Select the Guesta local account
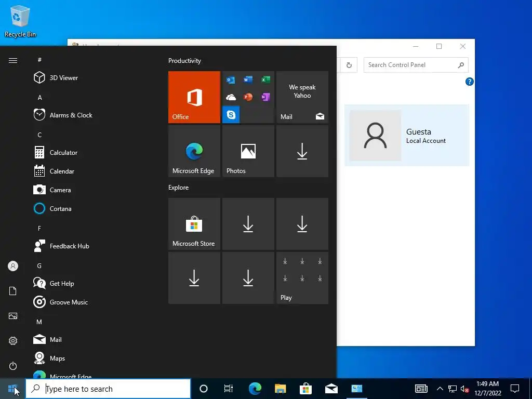Screen dimensions: 532x399 (407, 136)
